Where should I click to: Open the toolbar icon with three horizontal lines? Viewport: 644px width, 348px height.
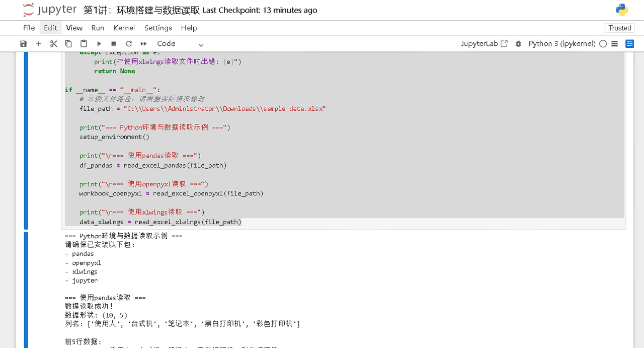614,44
